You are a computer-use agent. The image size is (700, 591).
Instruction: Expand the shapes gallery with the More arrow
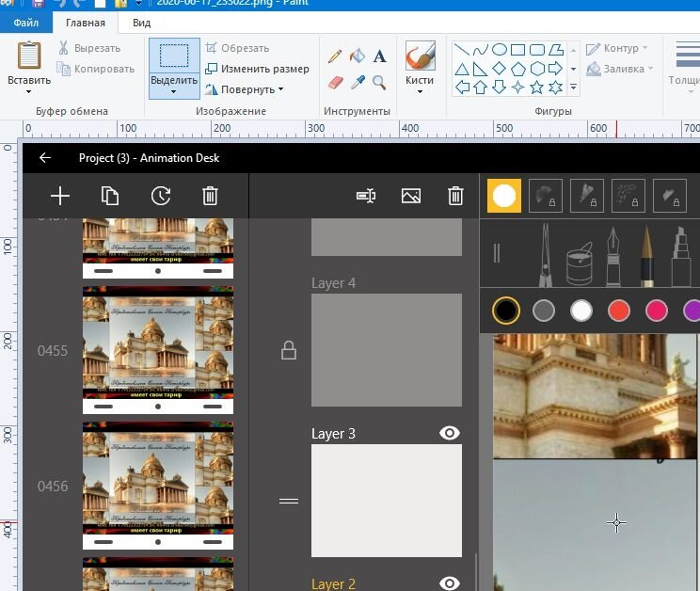574,87
